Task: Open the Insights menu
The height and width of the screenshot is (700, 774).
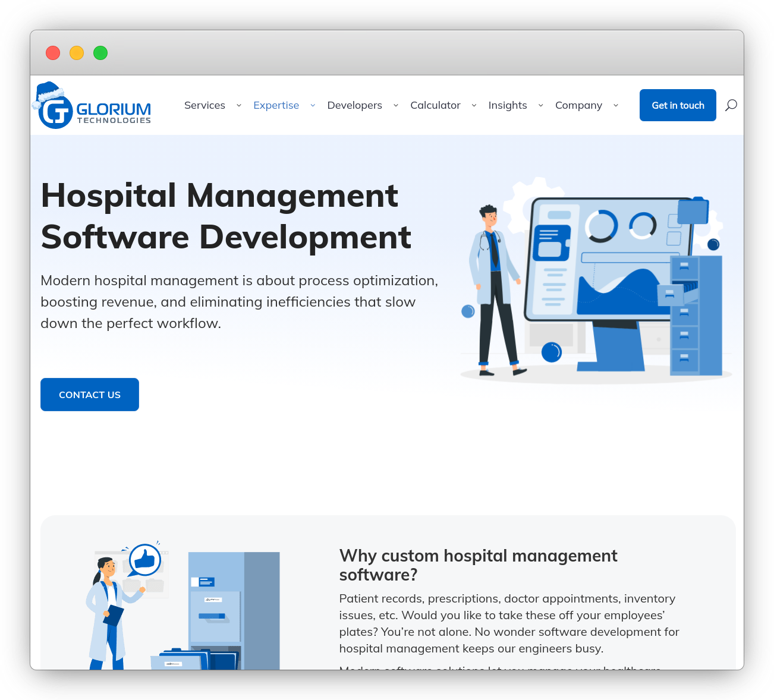Action: tap(508, 105)
